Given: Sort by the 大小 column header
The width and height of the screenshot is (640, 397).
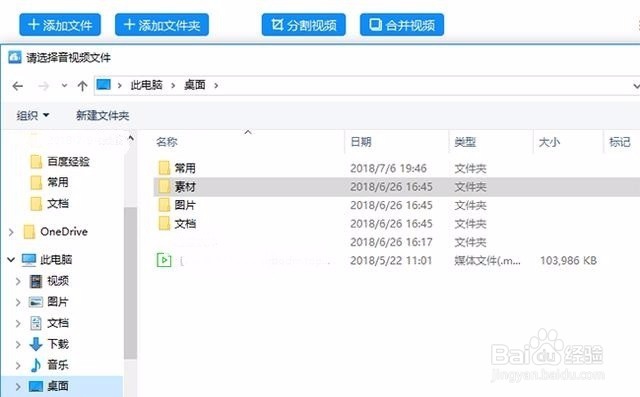Looking at the screenshot, I should (x=549, y=142).
